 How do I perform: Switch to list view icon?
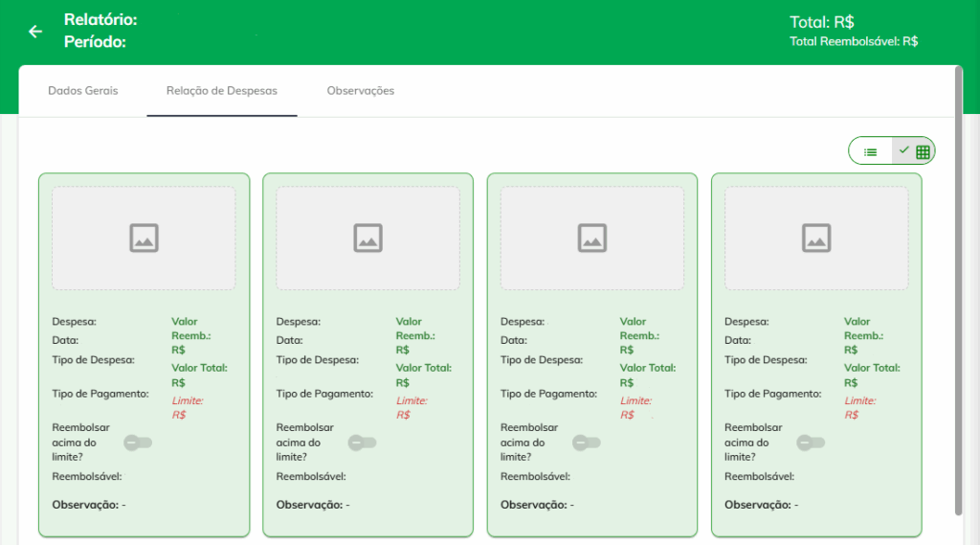(871, 151)
